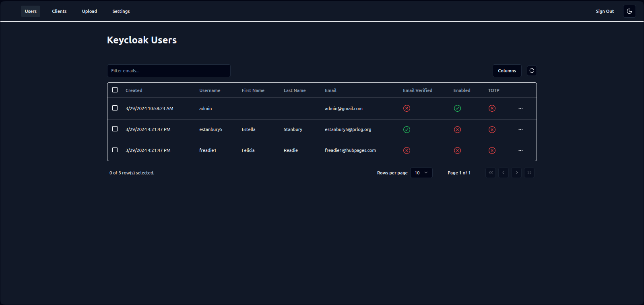The image size is (644, 305).
Task: Click the 0 of 3 row(s) selected text
Action: [132, 173]
